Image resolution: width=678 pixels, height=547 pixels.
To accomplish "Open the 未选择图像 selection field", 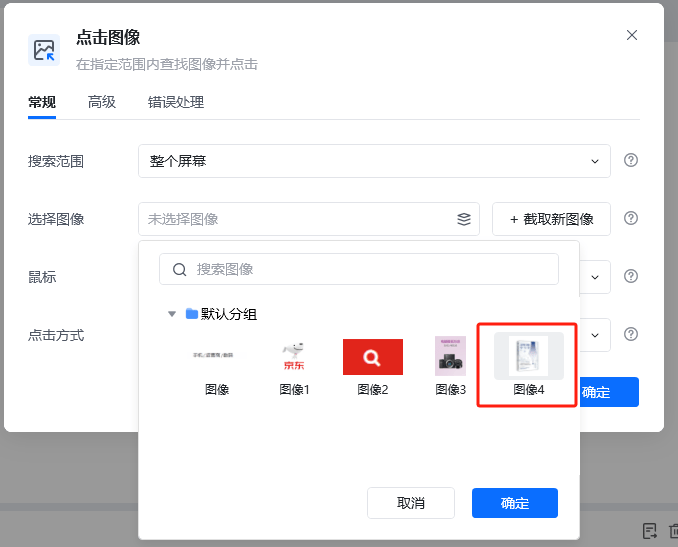I will pos(309,219).
